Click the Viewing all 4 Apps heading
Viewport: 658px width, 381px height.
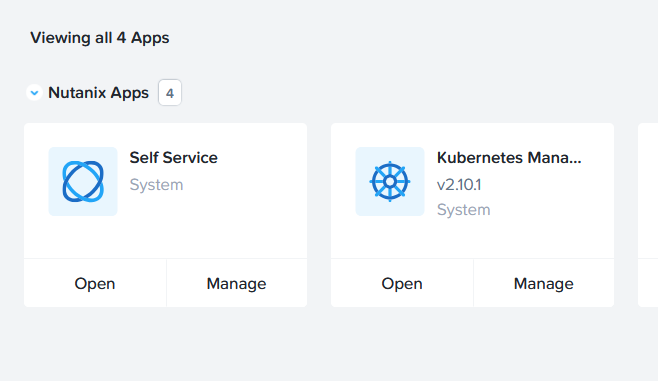coord(100,38)
